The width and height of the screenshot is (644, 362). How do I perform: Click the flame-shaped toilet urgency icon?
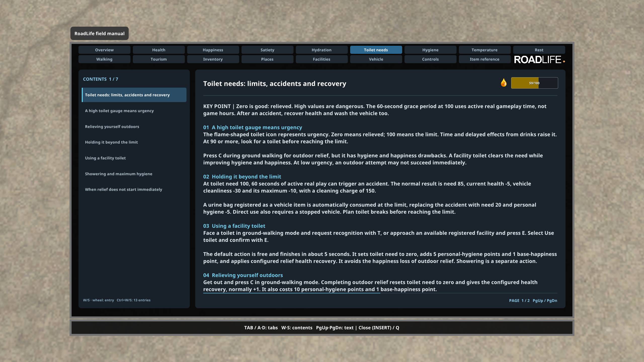(504, 83)
